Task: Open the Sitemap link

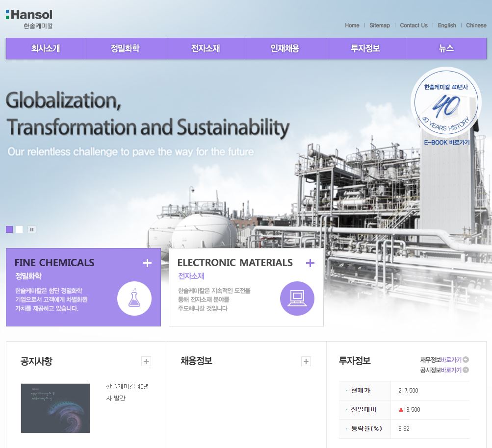Action: (x=380, y=25)
